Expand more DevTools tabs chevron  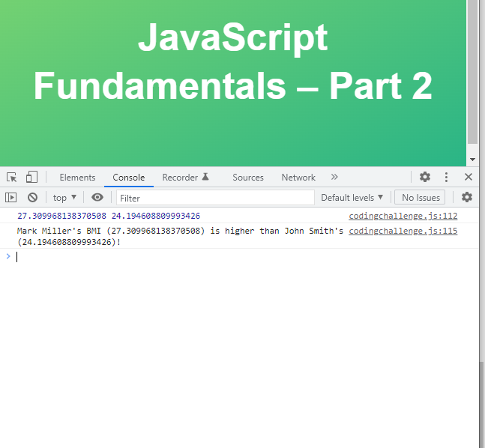(334, 177)
